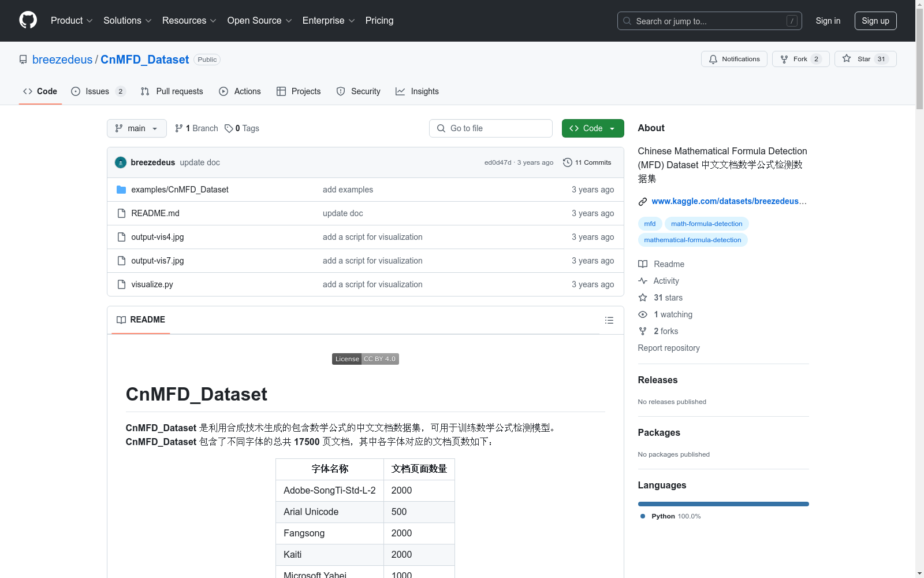
Task: Switch to the Insights tab
Action: 417,91
